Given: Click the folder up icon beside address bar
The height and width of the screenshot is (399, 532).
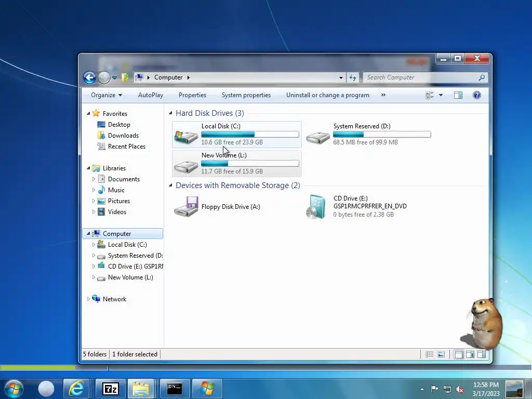Looking at the screenshot, I should [x=125, y=77].
